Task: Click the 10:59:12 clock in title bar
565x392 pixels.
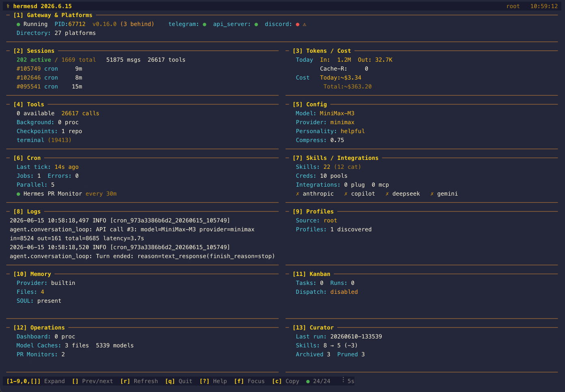Action: click(544, 6)
